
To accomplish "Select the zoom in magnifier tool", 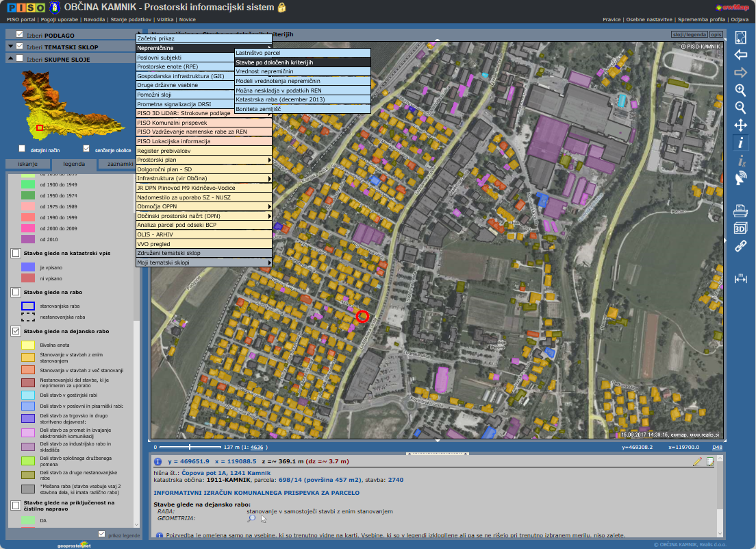I will 740,90.
